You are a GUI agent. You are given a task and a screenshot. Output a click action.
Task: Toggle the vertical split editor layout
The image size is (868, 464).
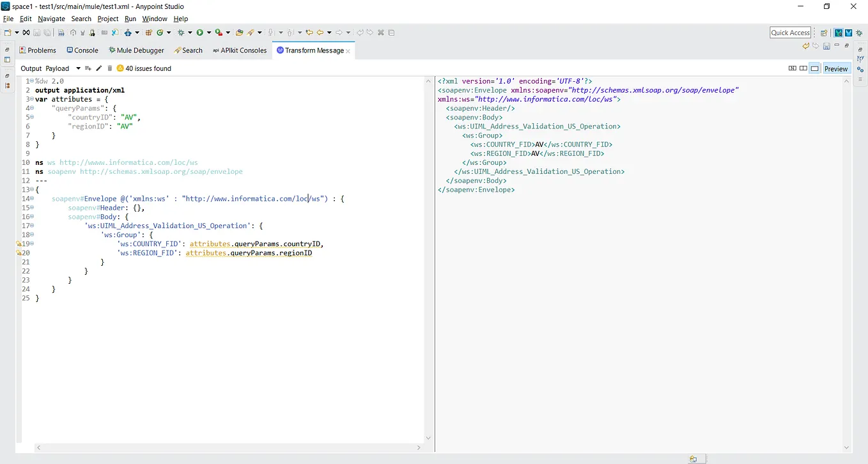coord(803,68)
